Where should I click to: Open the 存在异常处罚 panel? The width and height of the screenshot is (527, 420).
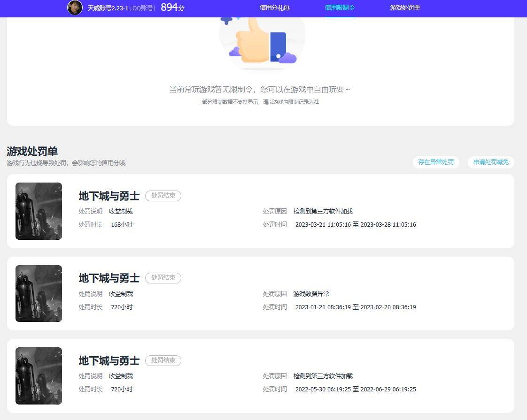click(436, 162)
